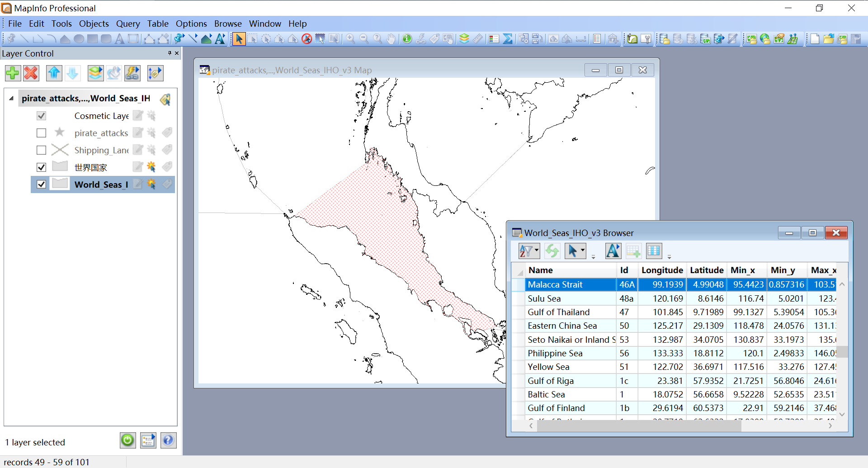Open the File menu
The height and width of the screenshot is (468, 868).
tap(15, 24)
